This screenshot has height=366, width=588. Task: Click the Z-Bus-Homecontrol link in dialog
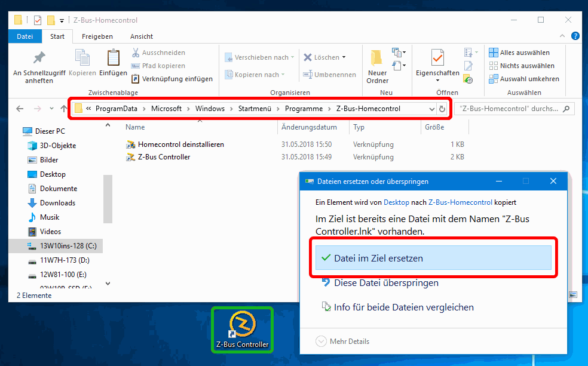[460, 202]
